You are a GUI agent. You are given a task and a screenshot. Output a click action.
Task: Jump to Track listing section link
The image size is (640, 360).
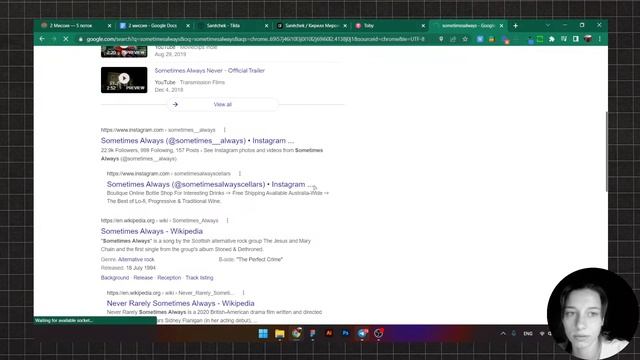click(x=199, y=278)
